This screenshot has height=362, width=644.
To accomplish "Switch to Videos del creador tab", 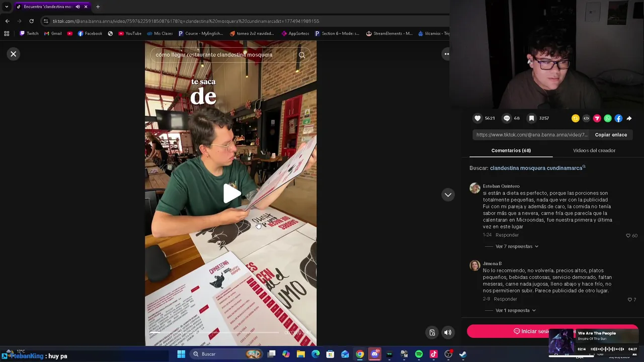I will (594, 150).
